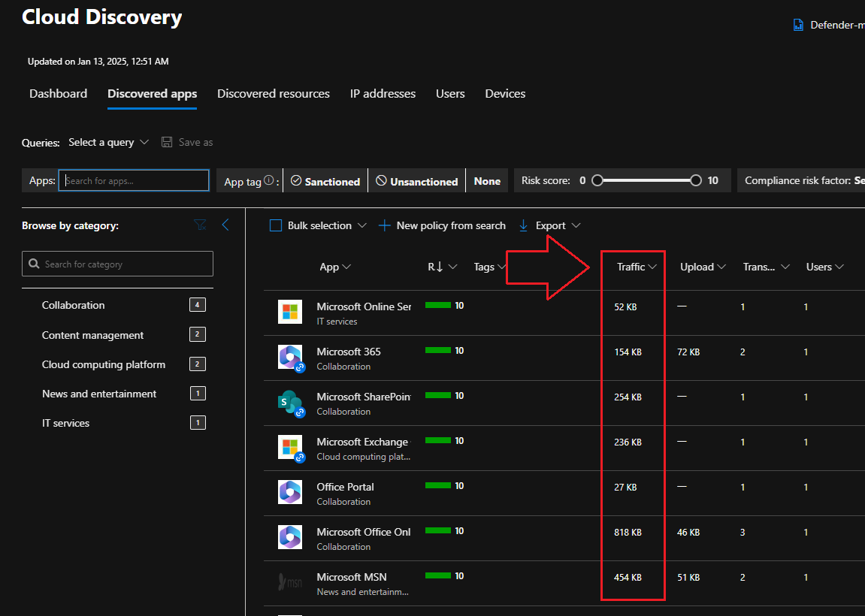Image resolution: width=865 pixels, height=616 pixels.
Task: Click the Search for apps input field
Action: [x=134, y=180]
